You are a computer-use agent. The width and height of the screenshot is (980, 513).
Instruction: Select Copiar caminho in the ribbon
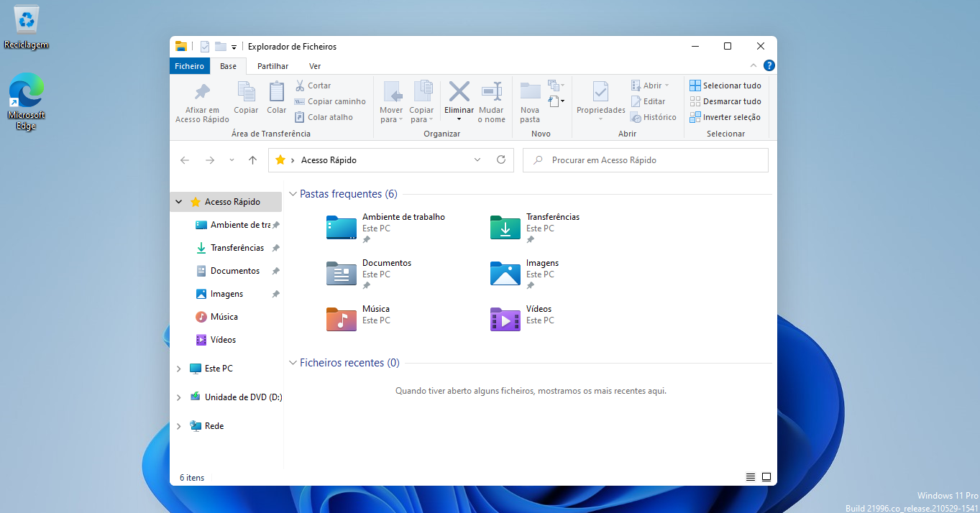pos(329,101)
